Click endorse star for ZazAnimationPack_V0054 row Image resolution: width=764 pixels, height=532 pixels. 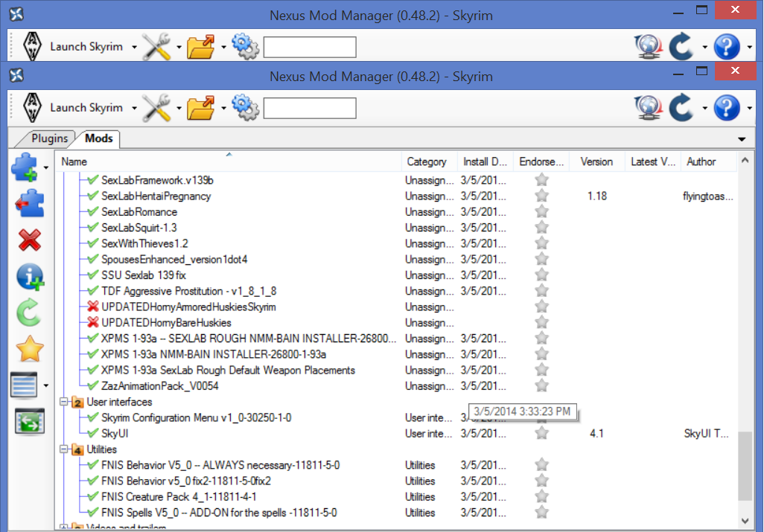[541, 385]
